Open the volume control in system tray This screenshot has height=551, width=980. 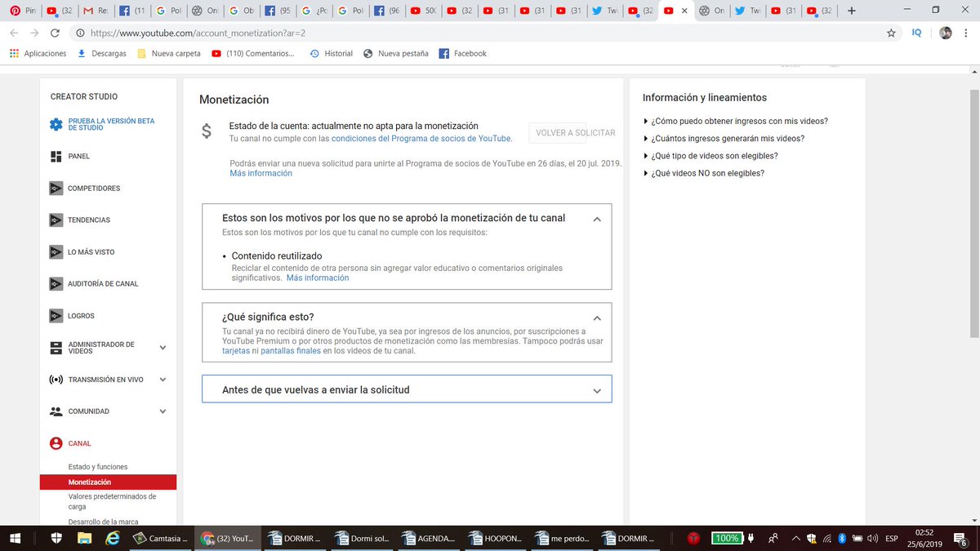pos(871,539)
